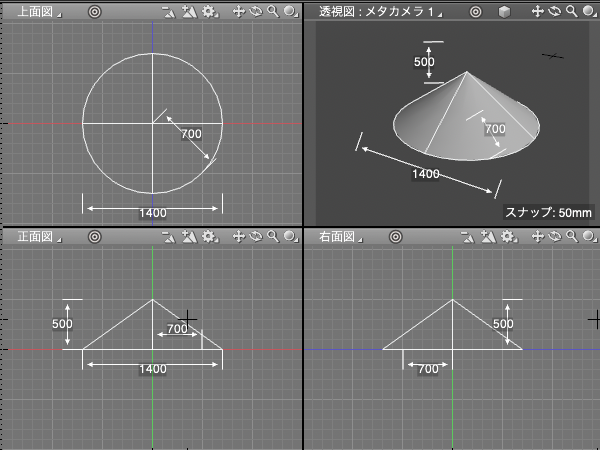Click the shading sphere icon in perspective view

[589, 11]
